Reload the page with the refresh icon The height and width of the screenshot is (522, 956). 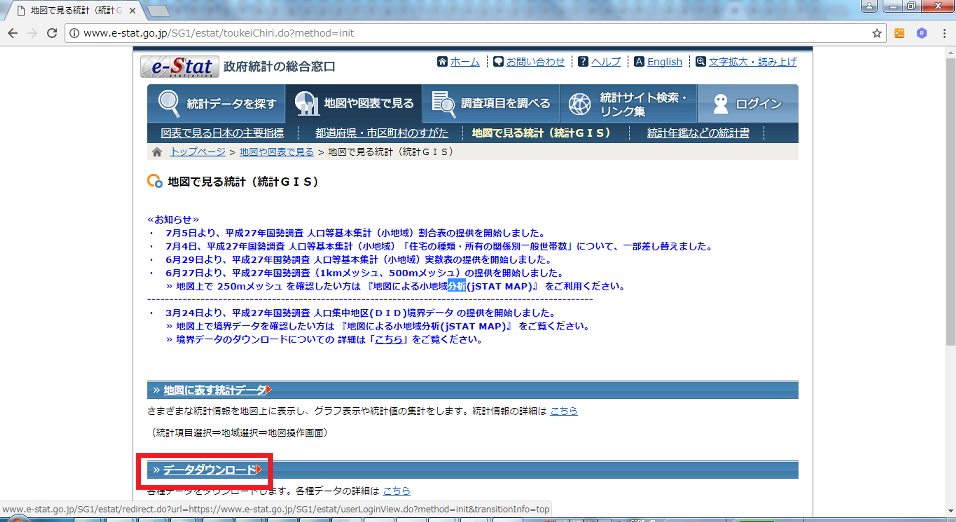[x=55, y=33]
